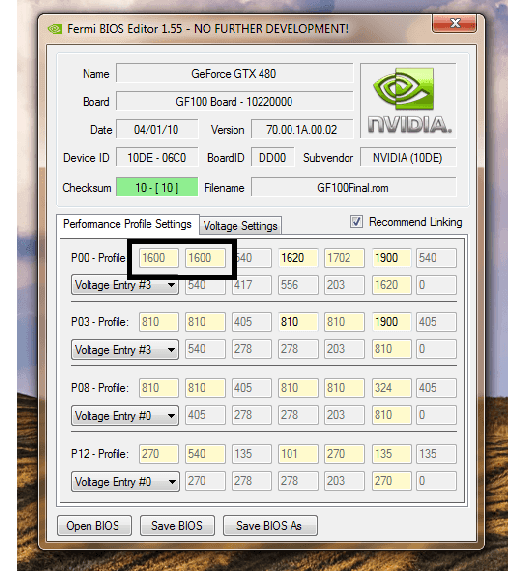The width and height of the screenshot is (508, 571).
Task: Click the Open BIOS button
Action: coord(94,525)
